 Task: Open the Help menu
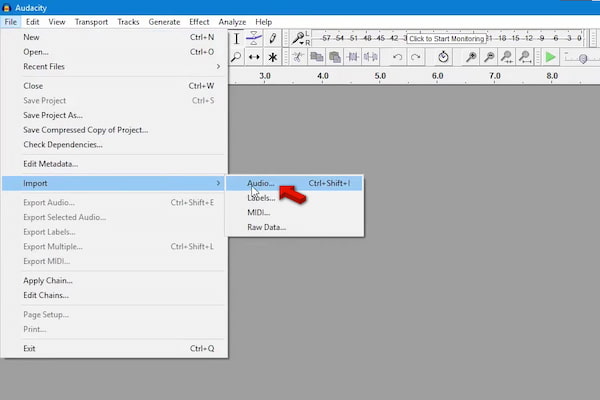tap(264, 22)
